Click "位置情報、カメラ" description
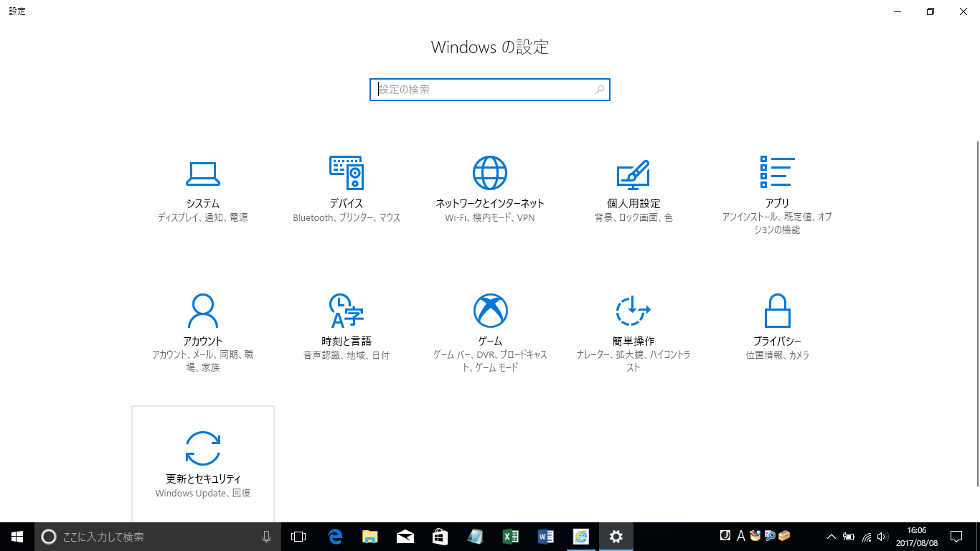Viewport: 980px width, 551px height. point(777,356)
